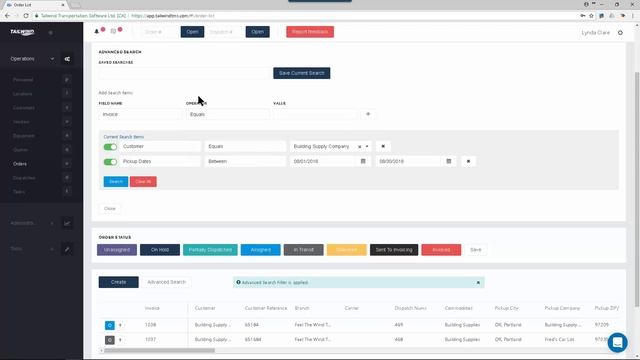Open the Customer field dropdown in current search

(160, 146)
